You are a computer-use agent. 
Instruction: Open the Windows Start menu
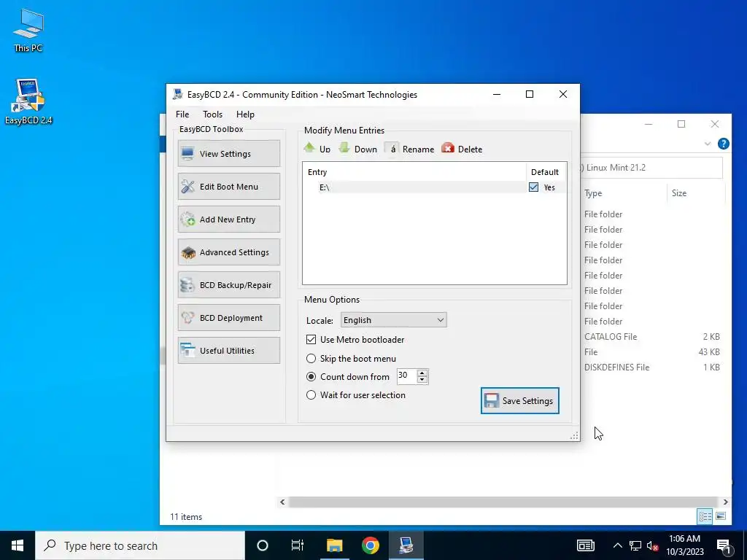coord(18,545)
